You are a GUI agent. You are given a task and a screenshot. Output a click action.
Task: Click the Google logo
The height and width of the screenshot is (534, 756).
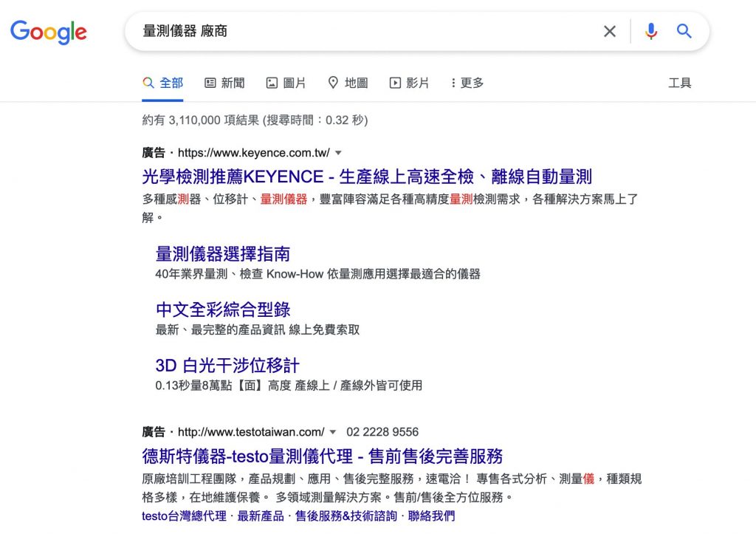pos(48,32)
